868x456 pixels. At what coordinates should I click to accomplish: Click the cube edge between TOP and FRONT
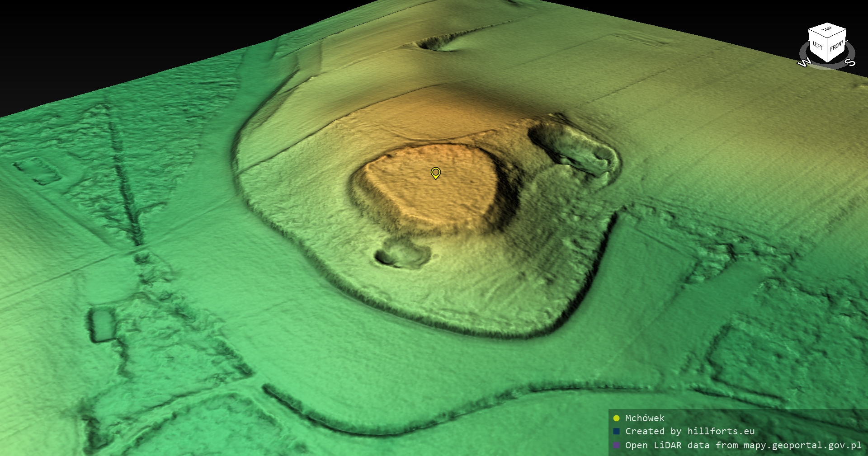[x=837, y=33]
